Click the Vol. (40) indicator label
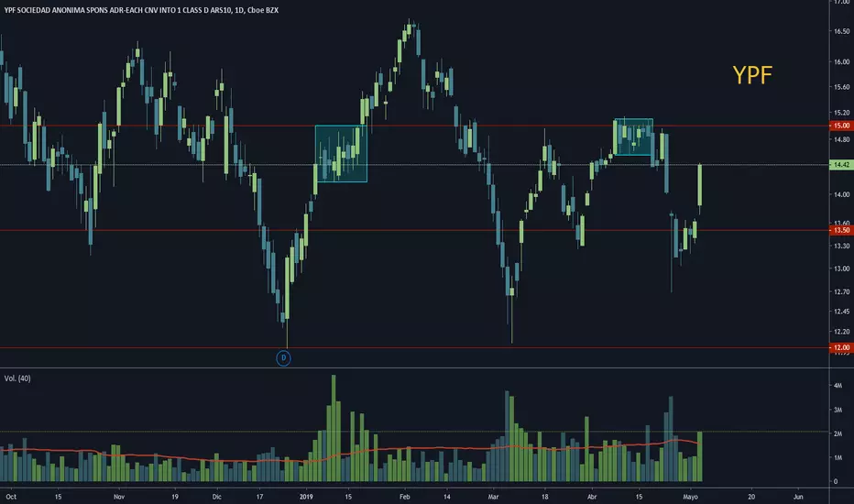Image resolution: width=854 pixels, height=504 pixels. [17, 378]
